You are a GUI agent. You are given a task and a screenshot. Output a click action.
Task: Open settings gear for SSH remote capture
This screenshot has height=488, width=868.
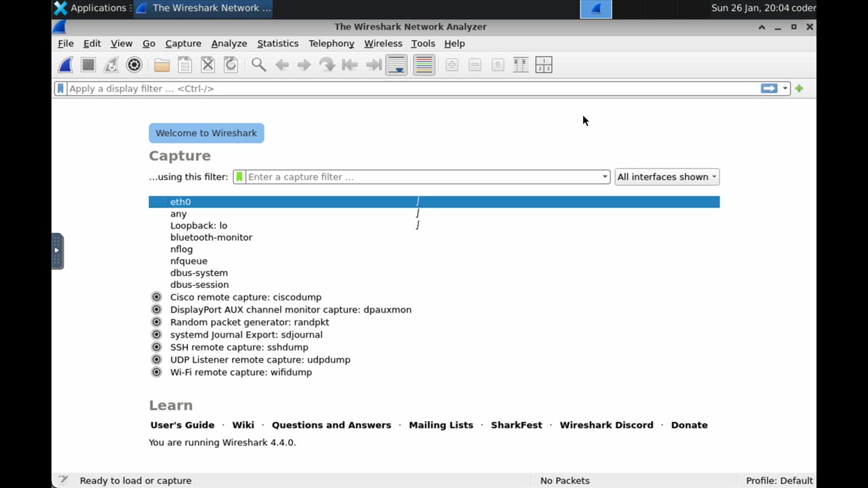[157, 347]
